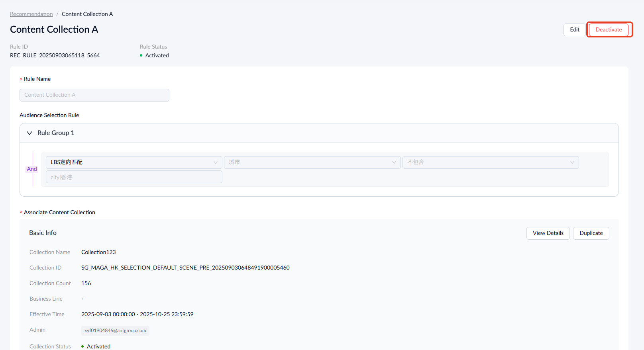Open the LBS定向匹配 dropdown
The image size is (644, 350).
point(134,162)
